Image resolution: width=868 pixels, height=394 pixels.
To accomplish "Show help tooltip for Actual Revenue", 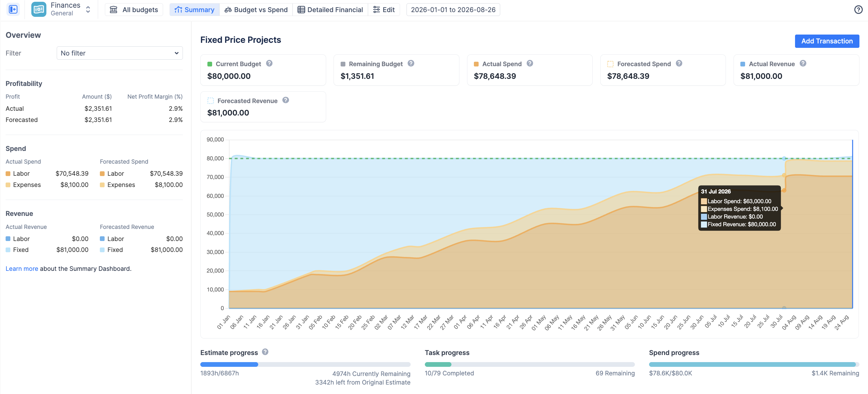I will pos(803,63).
